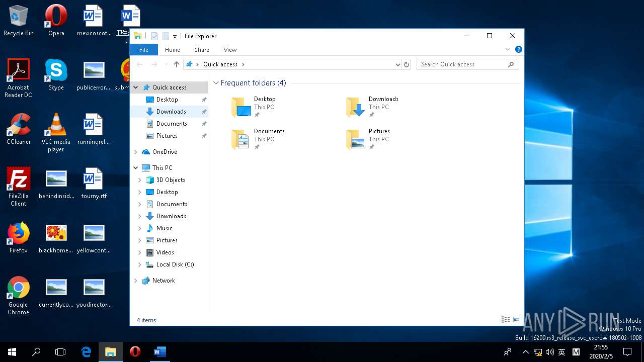Select Acrobat Reader DC desktop icon

point(19,78)
